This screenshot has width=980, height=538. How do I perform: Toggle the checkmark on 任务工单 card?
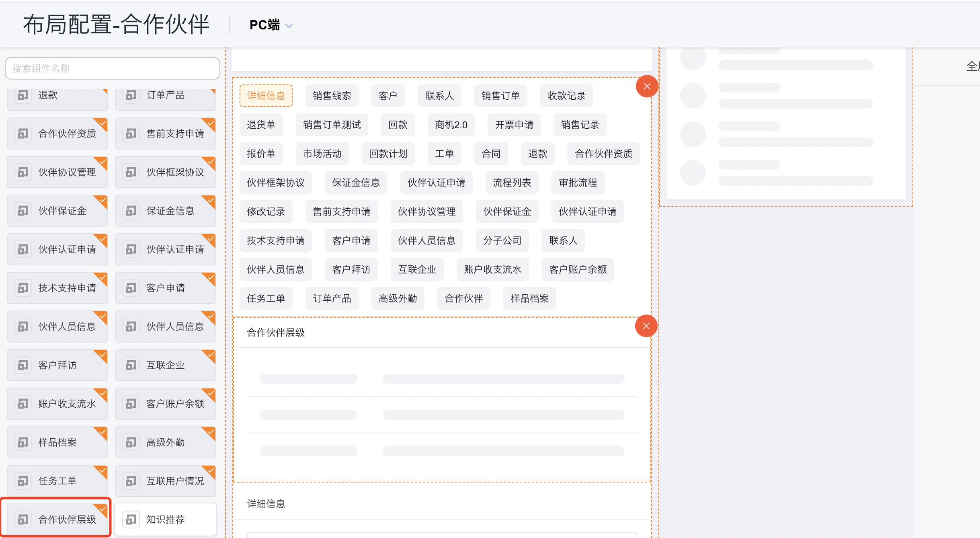(x=102, y=470)
